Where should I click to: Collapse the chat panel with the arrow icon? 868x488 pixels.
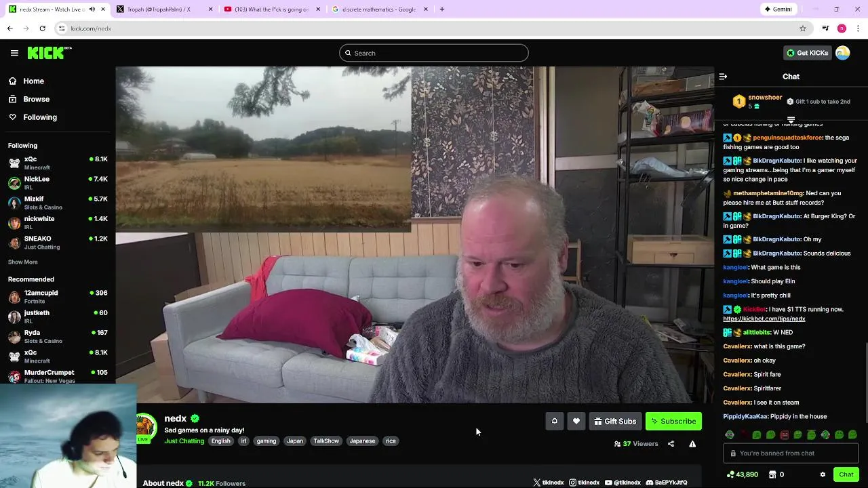(723, 77)
